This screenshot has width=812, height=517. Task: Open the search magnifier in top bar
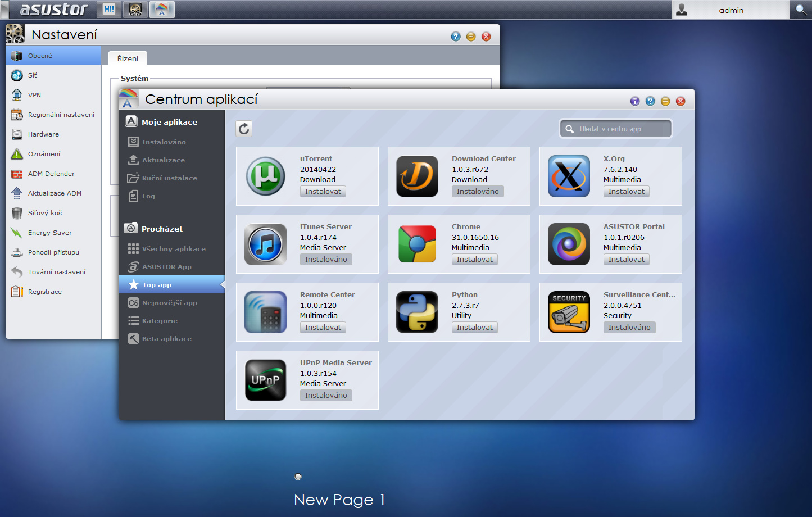pyautogui.click(x=801, y=10)
